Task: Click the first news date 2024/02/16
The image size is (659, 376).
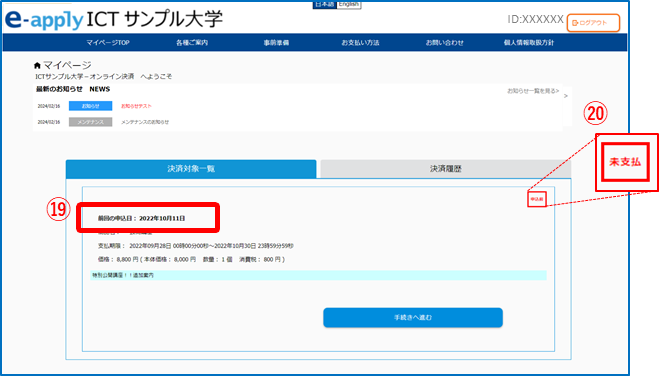Action: pyautogui.click(x=49, y=106)
